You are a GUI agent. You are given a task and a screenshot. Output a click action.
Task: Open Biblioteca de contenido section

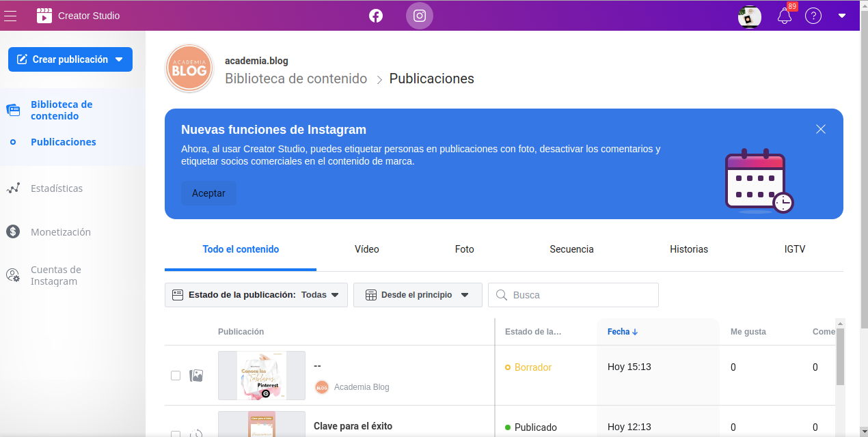(x=62, y=110)
